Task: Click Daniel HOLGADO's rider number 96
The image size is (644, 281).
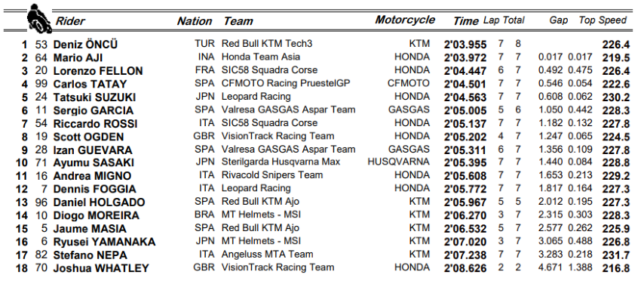Action: (41, 202)
